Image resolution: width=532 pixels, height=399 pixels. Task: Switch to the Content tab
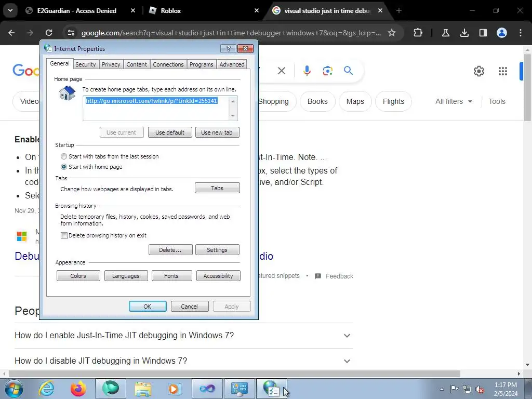pos(137,64)
